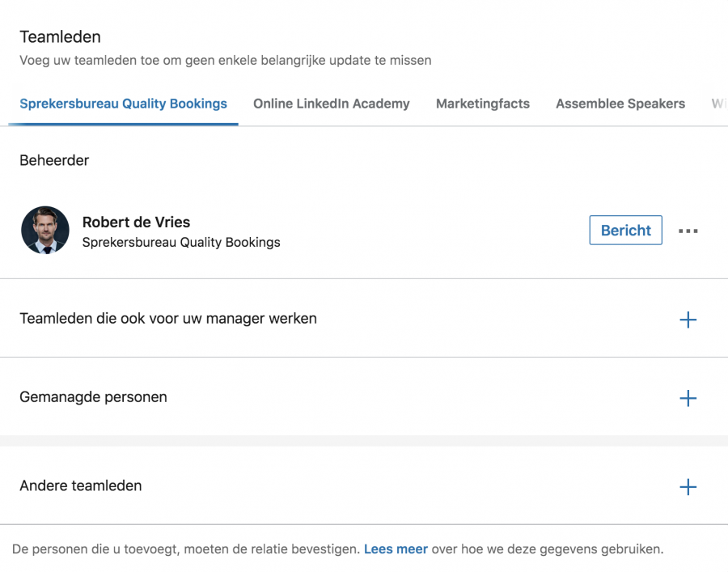The width and height of the screenshot is (728, 572).
Task: Click the Sprekersbureau Quality Bookings subtitle under Robert
Action: (181, 243)
